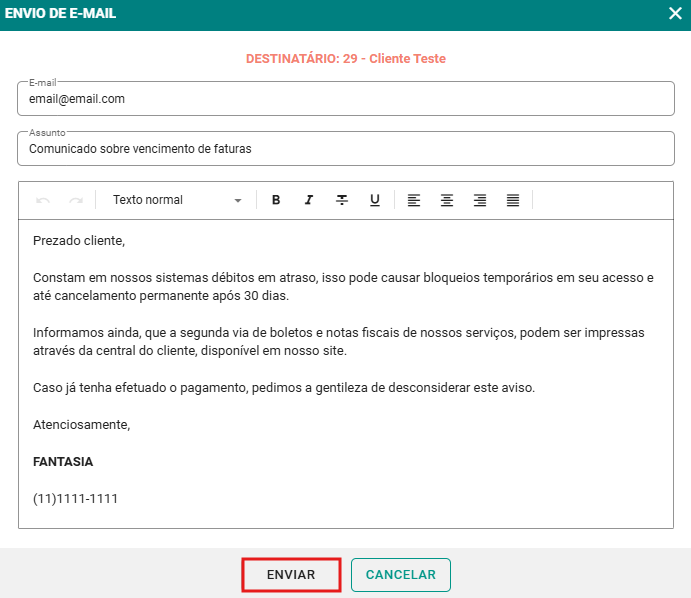
Task: Apply strikethrough to text
Action: pos(342,200)
